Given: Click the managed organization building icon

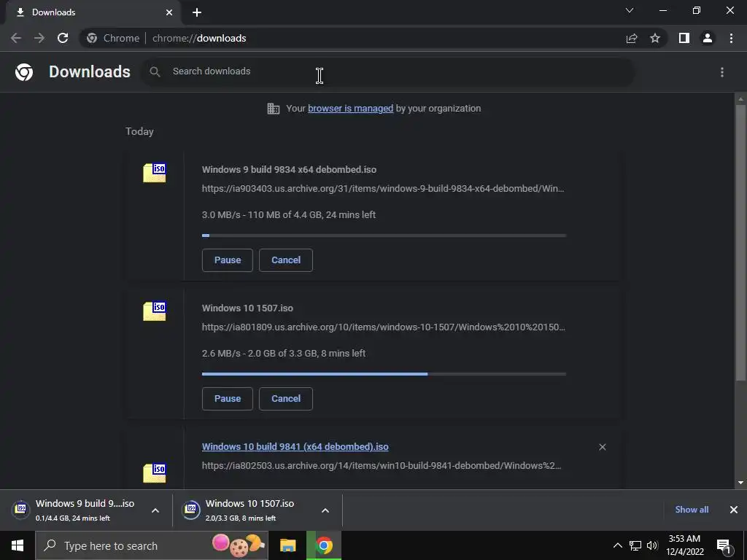Looking at the screenshot, I should click(274, 109).
